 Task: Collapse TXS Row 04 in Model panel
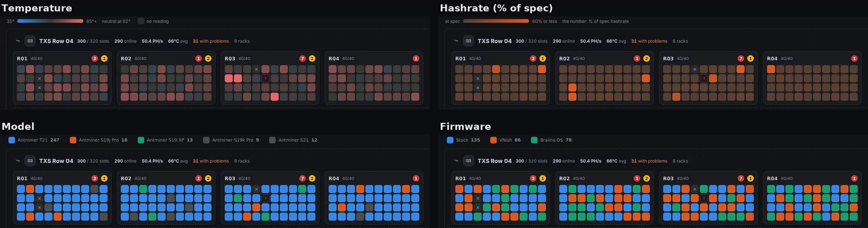(17, 161)
